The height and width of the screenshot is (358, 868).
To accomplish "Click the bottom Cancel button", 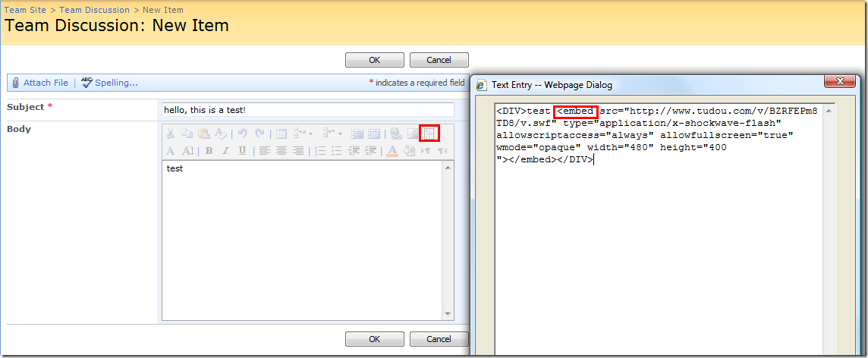I will click(x=439, y=338).
